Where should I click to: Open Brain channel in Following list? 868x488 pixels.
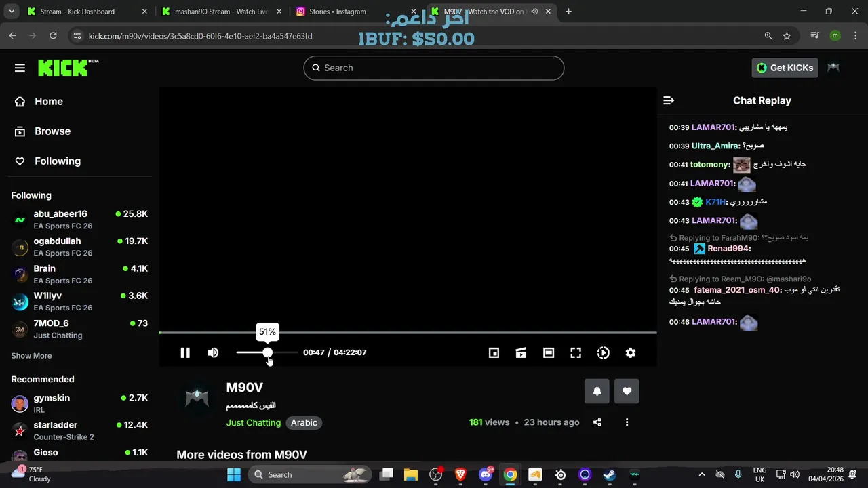(x=80, y=274)
